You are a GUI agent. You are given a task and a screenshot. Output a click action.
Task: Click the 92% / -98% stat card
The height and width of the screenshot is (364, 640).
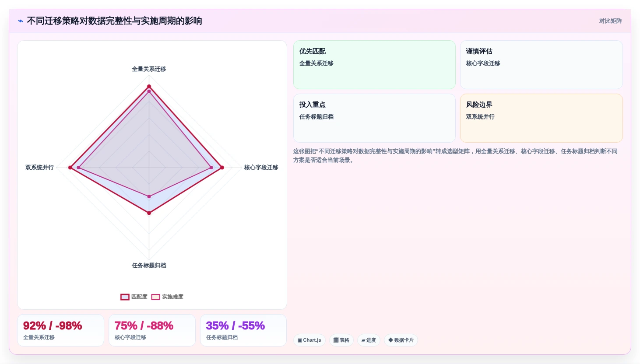tap(60, 330)
